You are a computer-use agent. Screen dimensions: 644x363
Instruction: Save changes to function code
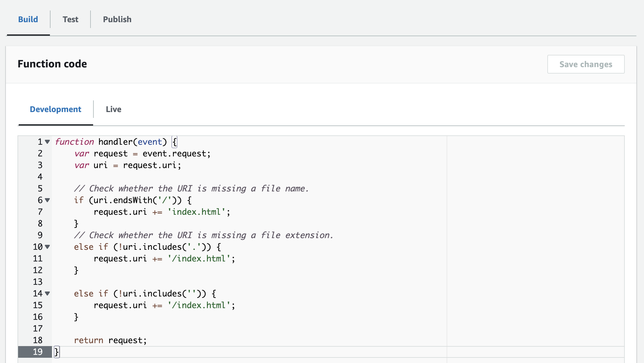coord(586,64)
